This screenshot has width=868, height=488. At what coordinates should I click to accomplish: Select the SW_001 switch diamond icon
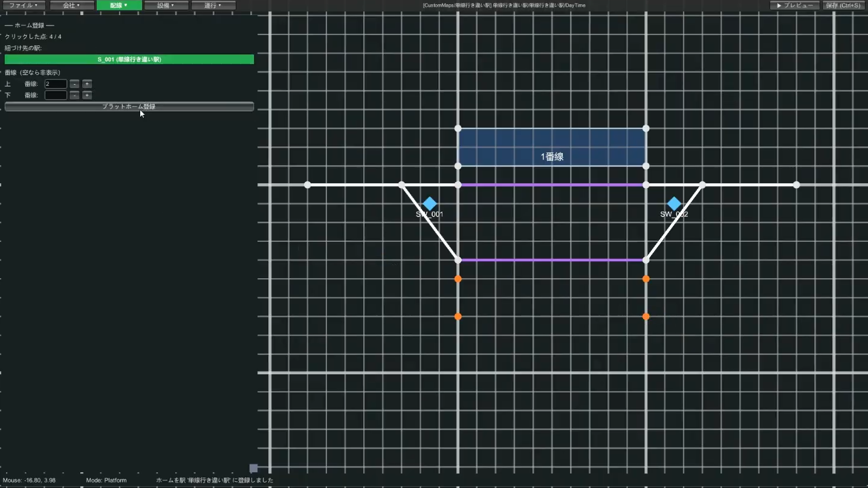click(x=430, y=204)
